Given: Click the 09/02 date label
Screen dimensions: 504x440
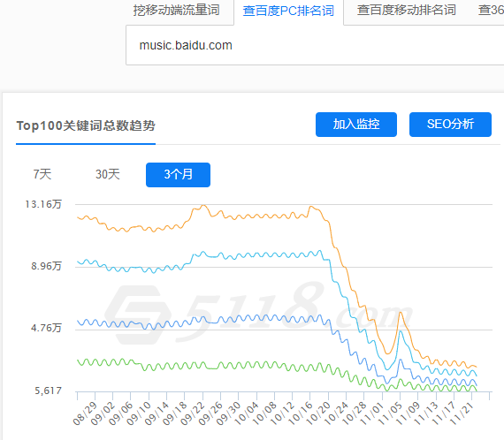Looking at the screenshot, I should point(103,413).
